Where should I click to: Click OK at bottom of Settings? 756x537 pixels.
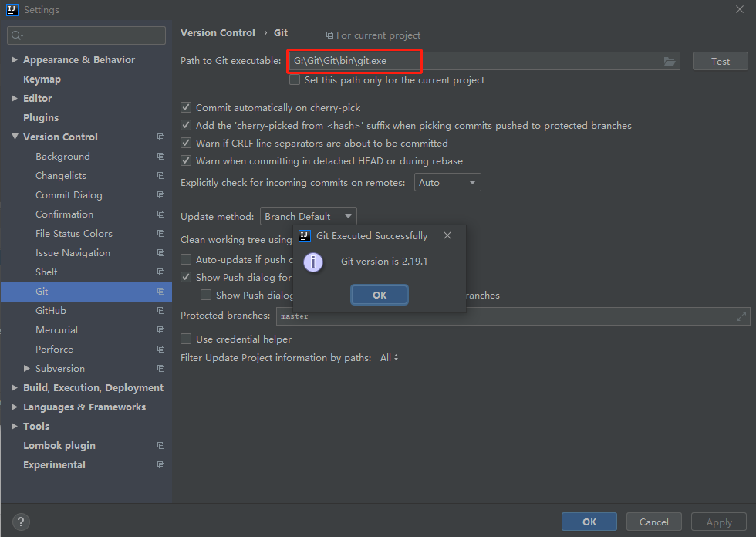coord(589,522)
